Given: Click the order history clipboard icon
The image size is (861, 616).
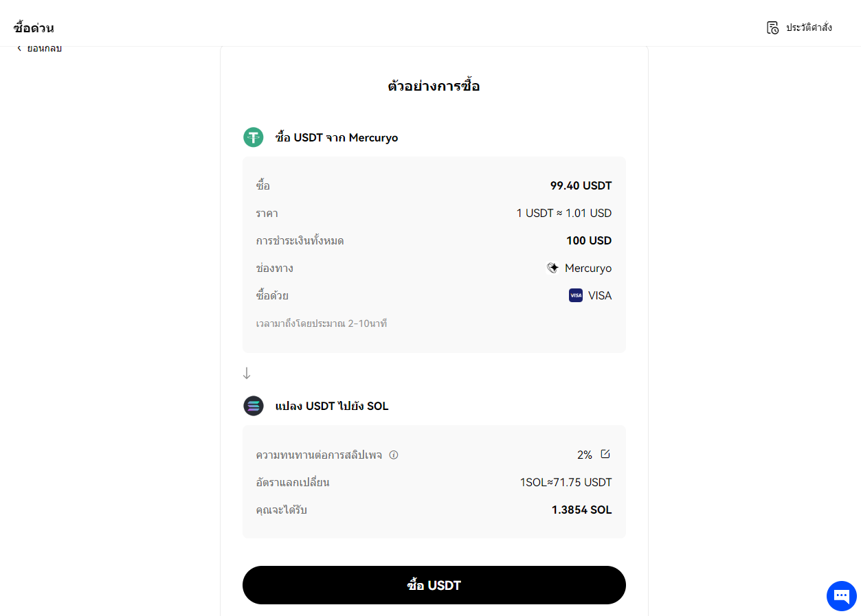Looking at the screenshot, I should click(x=773, y=27).
